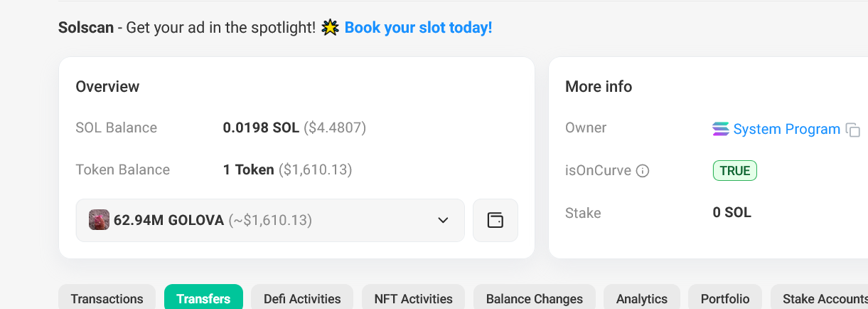Click the Solana System Program logo
Image resolution: width=868 pixels, height=309 pixels.
click(720, 129)
